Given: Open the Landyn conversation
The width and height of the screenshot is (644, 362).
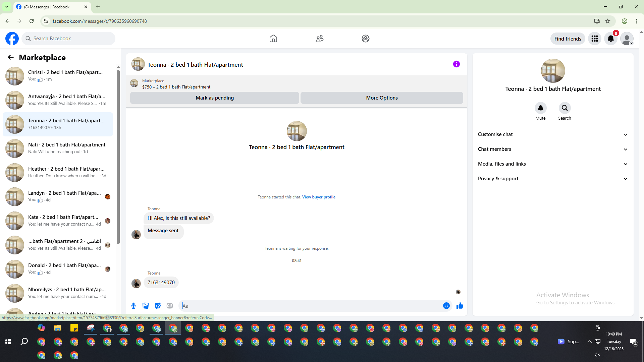Looking at the screenshot, I should [x=58, y=197].
